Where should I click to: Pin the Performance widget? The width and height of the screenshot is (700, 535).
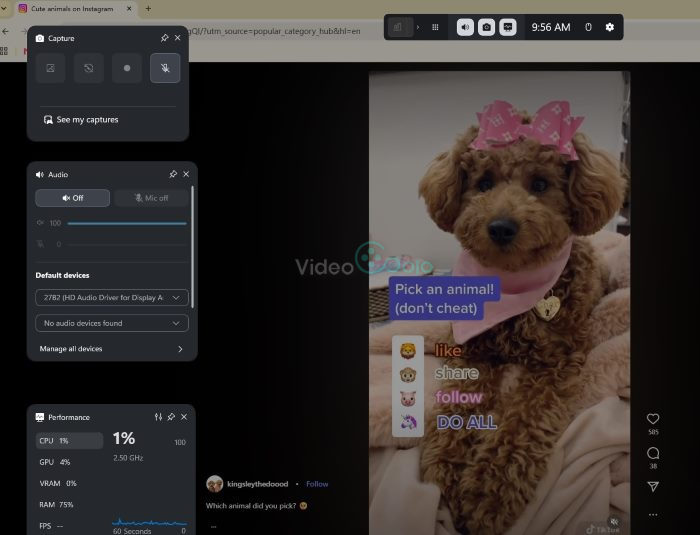pyautogui.click(x=171, y=417)
